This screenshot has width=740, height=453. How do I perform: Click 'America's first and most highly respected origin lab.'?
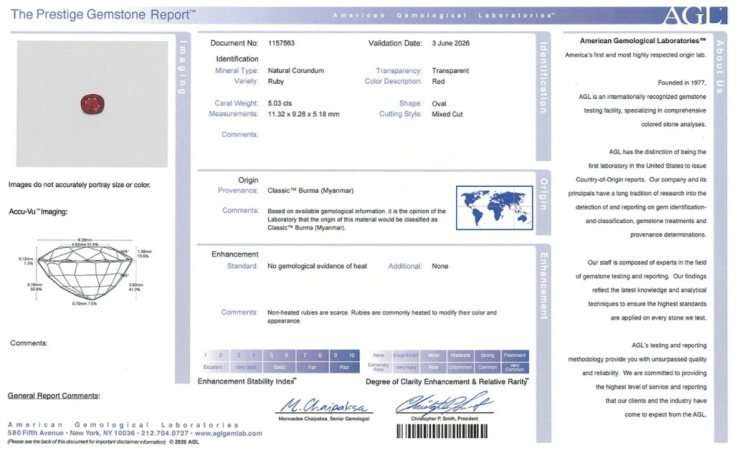(x=636, y=55)
